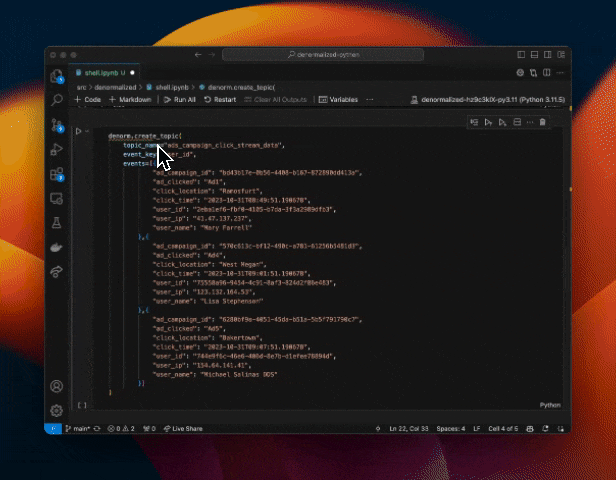The image size is (616, 480).
Task: Go back with the left arrow
Action: click(198, 55)
